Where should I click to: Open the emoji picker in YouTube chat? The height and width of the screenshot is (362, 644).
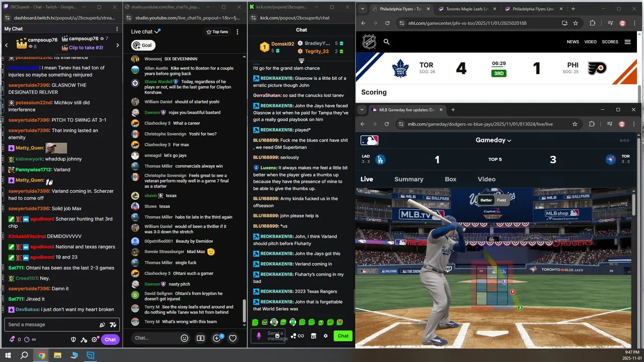tap(185, 338)
